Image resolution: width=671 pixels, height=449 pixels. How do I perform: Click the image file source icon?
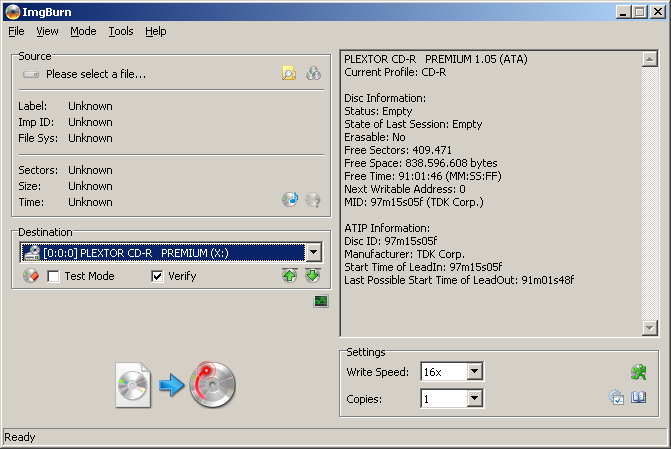click(x=133, y=385)
